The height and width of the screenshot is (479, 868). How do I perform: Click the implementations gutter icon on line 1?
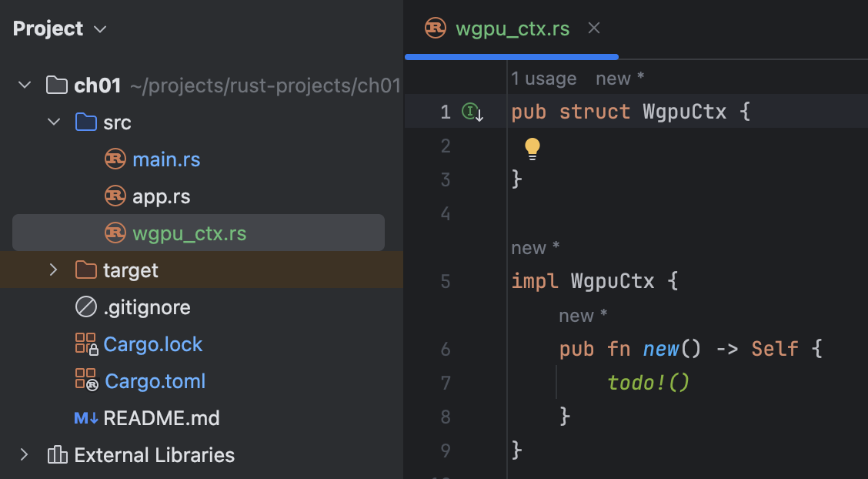472,112
